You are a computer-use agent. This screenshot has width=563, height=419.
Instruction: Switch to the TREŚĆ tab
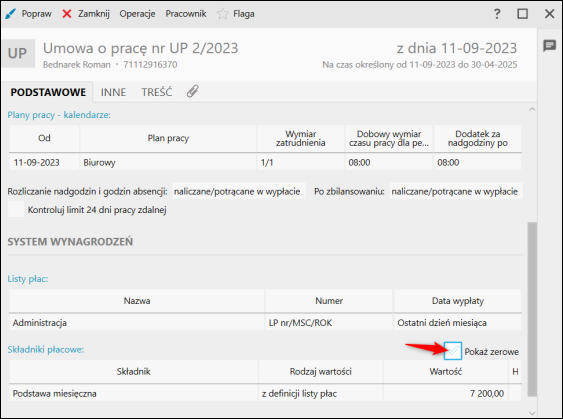[157, 92]
